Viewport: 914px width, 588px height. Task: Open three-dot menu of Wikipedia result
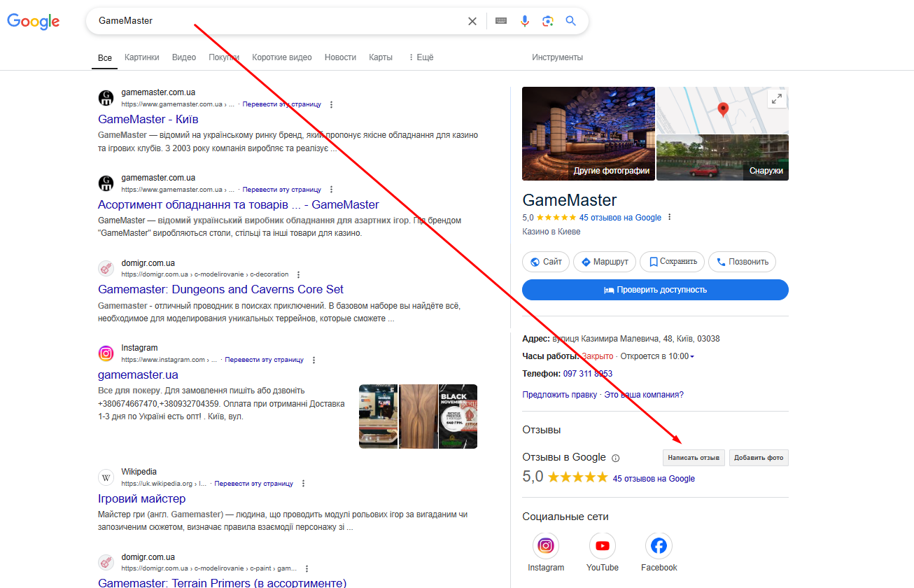[x=303, y=484]
